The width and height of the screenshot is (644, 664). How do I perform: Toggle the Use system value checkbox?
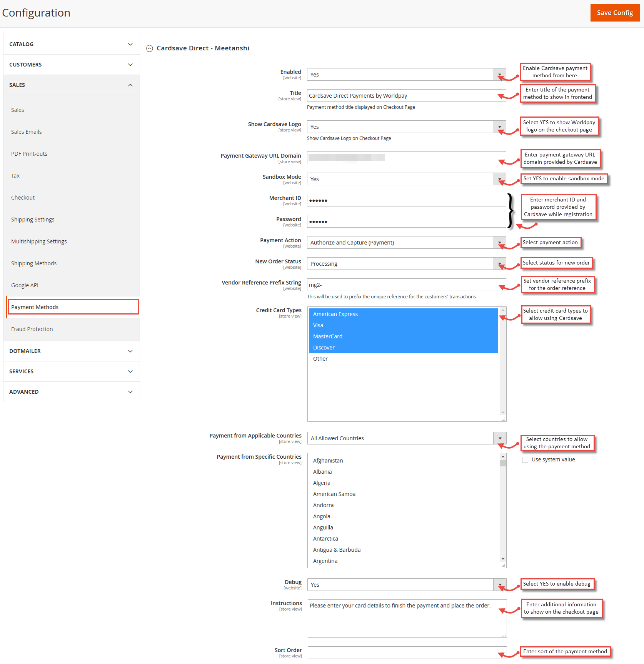click(525, 460)
